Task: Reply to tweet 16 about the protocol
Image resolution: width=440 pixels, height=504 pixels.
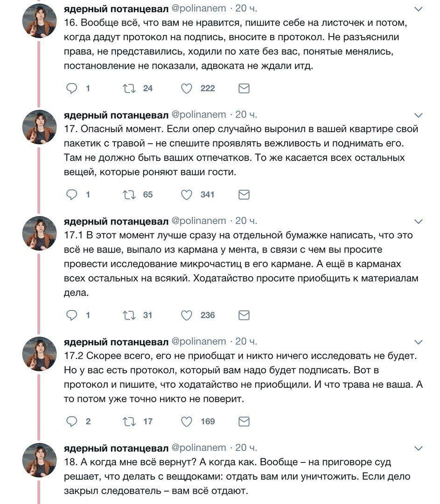Action: coord(71,88)
